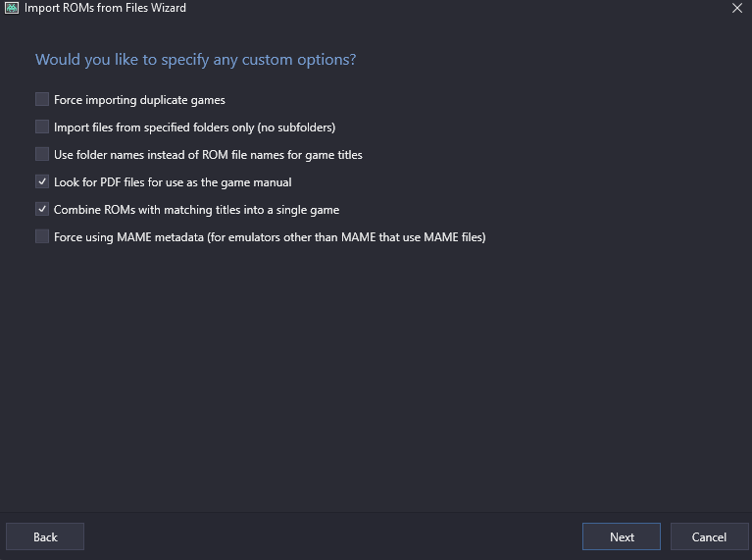Screen dimensions: 752x560
Task: Click the 'Force using MAME metadata' label text
Action: (270, 237)
